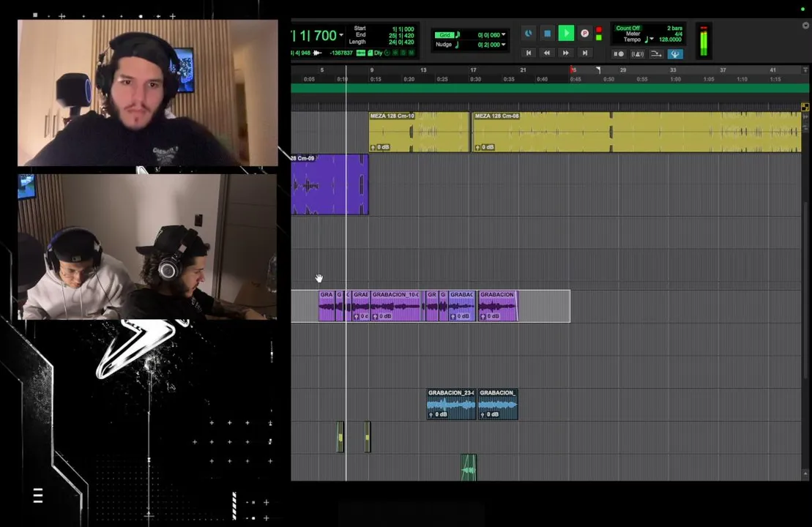Select the MEZA 128 Cm-10 clip
The width and height of the screenshot is (812, 527).
pos(420,132)
